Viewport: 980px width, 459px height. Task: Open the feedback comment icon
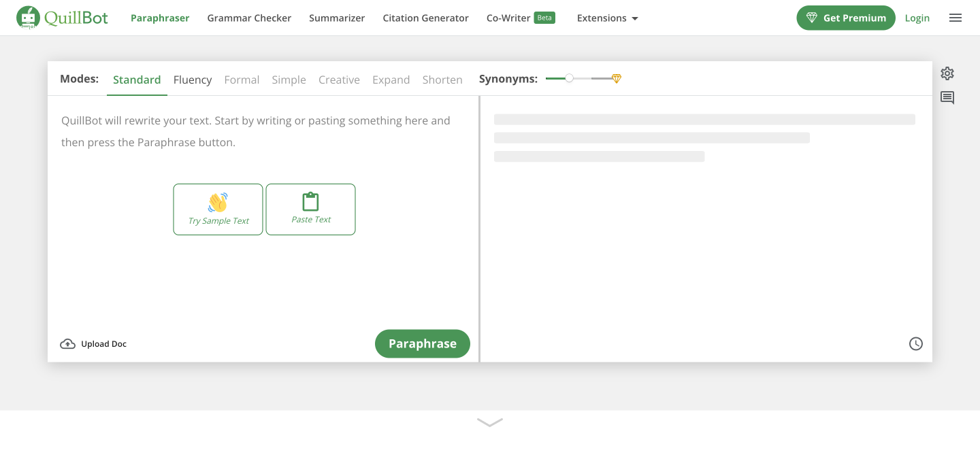[x=947, y=98]
